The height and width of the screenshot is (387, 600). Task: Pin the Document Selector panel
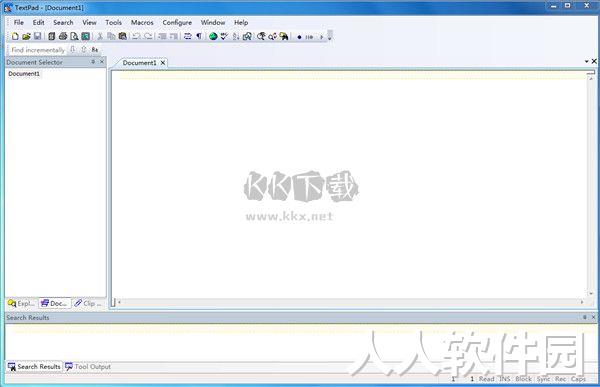tap(93, 62)
